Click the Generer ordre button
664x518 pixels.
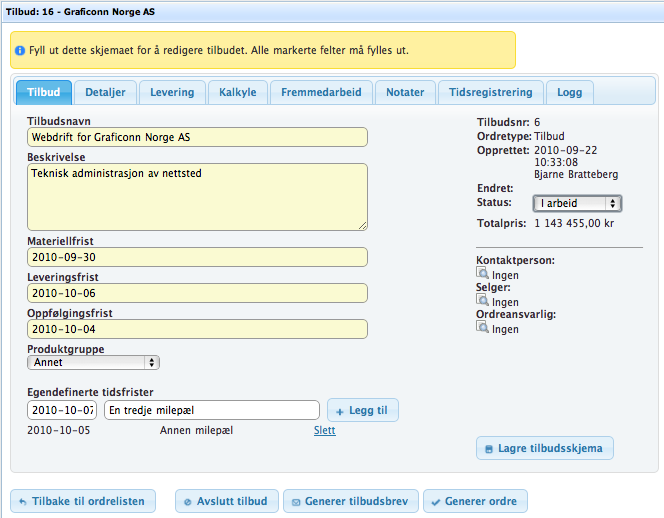475,501
